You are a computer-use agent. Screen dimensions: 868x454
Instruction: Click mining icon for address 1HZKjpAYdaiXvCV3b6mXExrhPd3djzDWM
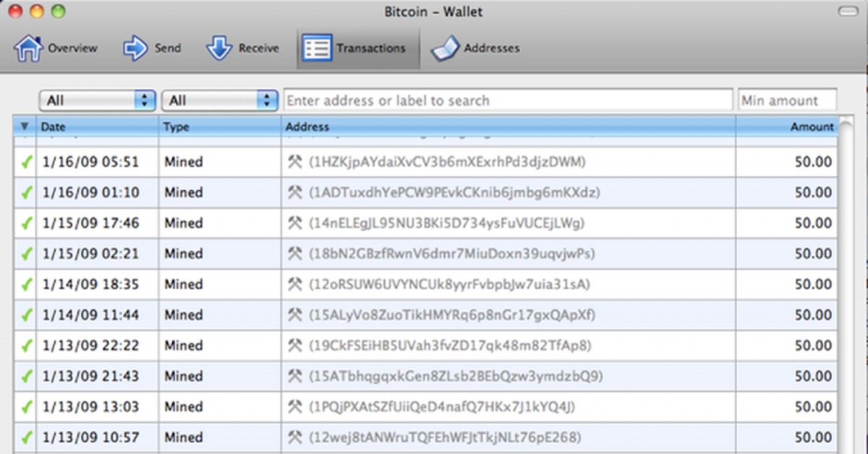294,162
